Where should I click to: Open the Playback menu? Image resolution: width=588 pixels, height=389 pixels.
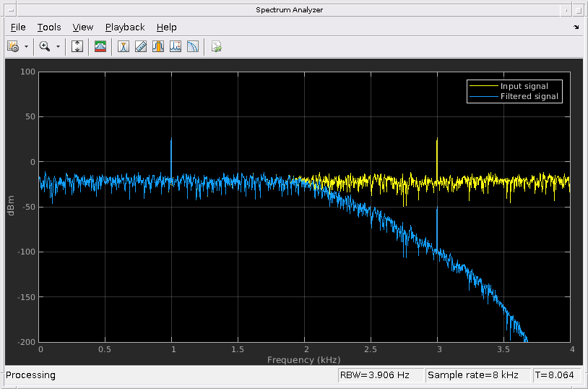125,27
